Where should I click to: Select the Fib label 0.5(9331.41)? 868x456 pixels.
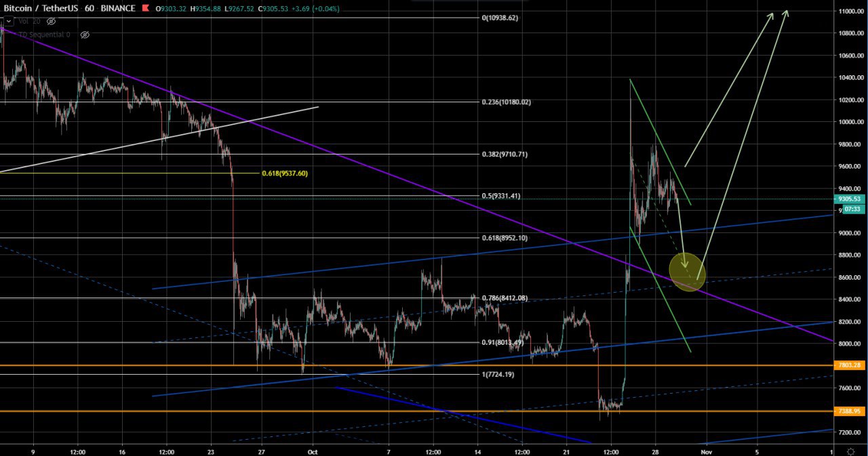[501, 196]
